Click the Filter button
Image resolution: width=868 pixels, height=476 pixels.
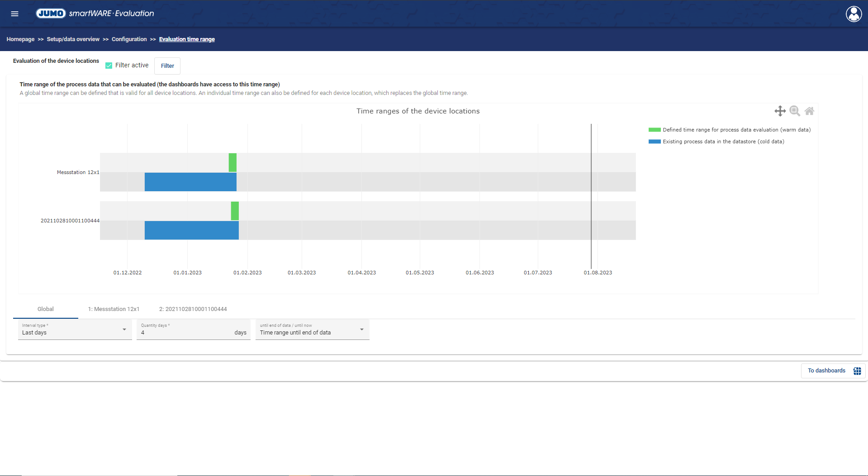pyautogui.click(x=167, y=66)
